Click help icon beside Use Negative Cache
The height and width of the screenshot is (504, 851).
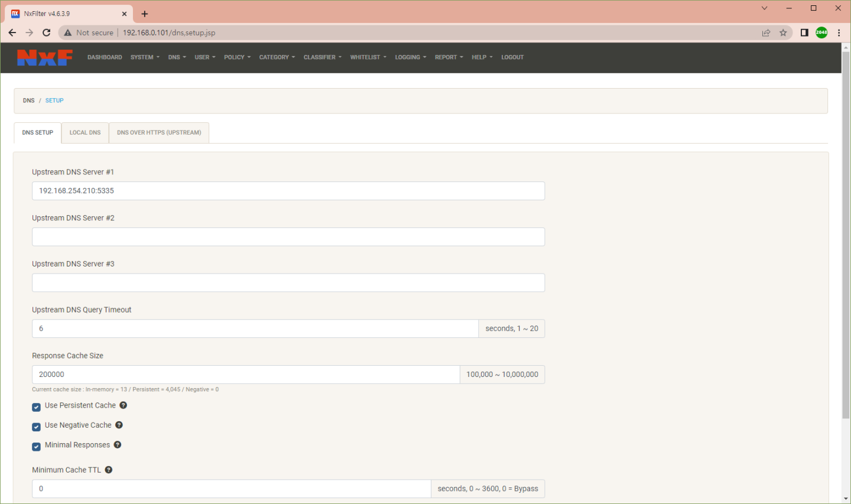click(119, 425)
